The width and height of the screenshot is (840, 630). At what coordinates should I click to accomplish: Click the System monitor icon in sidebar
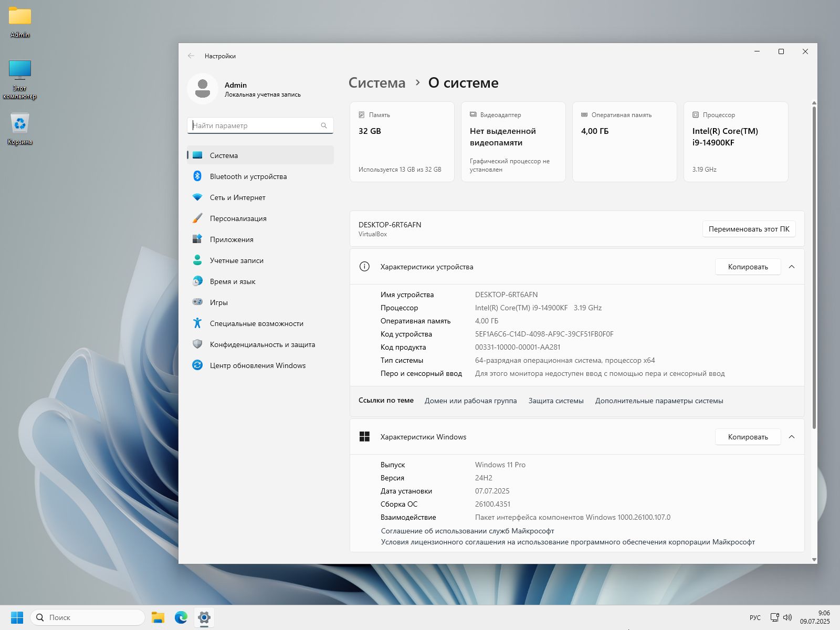point(197,155)
